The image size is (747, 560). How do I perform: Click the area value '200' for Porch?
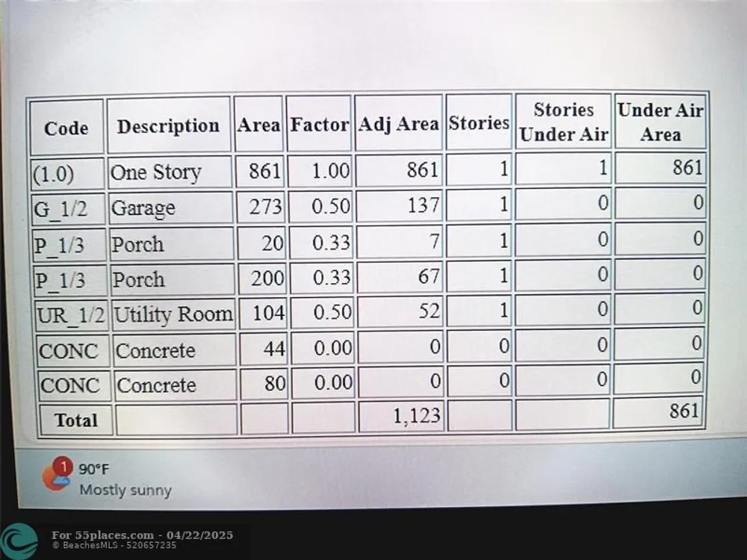[x=262, y=278]
